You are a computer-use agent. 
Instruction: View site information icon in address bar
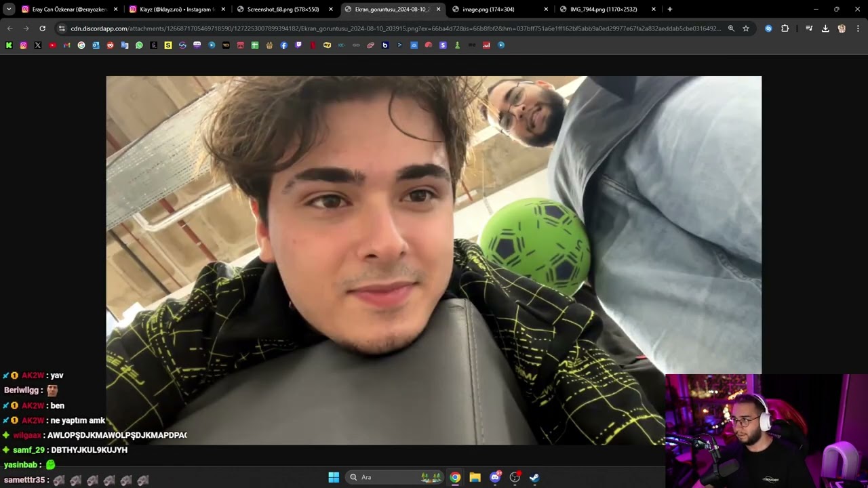coord(62,28)
